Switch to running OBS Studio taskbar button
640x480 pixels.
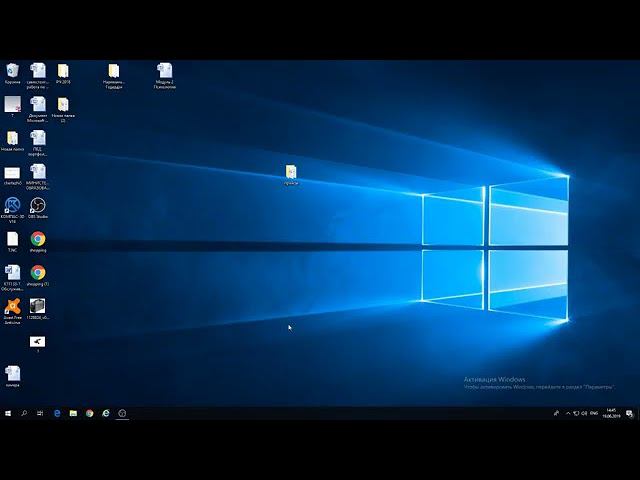tap(122, 413)
